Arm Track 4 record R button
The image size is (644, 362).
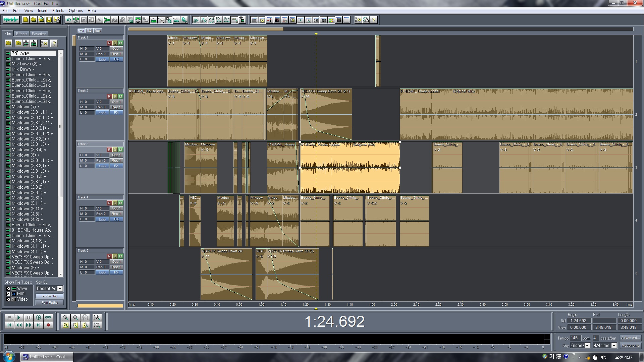click(109, 203)
